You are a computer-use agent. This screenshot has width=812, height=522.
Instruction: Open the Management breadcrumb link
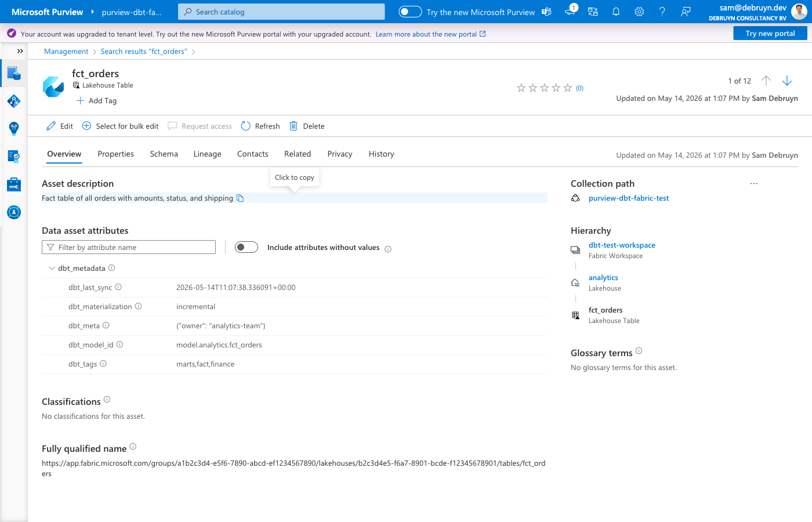click(66, 52)
